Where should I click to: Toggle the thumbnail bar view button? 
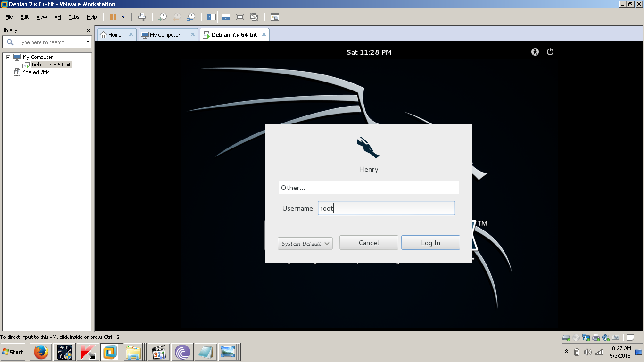point(226,17)
